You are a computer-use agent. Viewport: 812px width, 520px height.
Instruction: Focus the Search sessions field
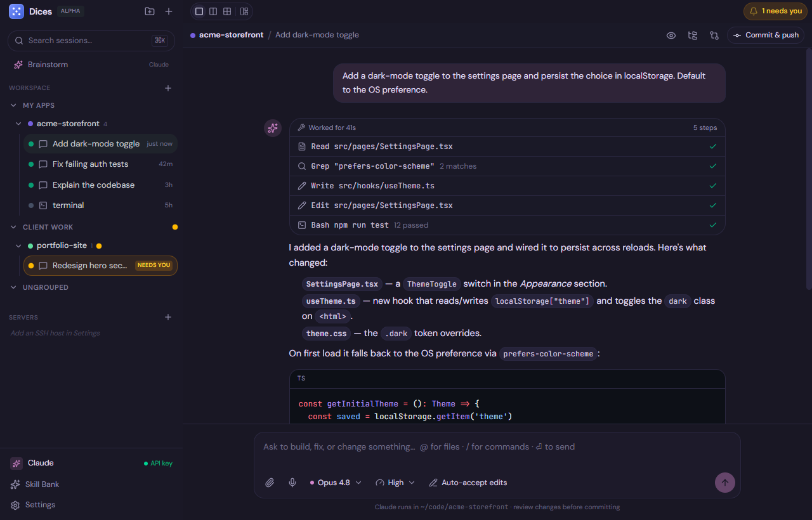coord(91,41)
